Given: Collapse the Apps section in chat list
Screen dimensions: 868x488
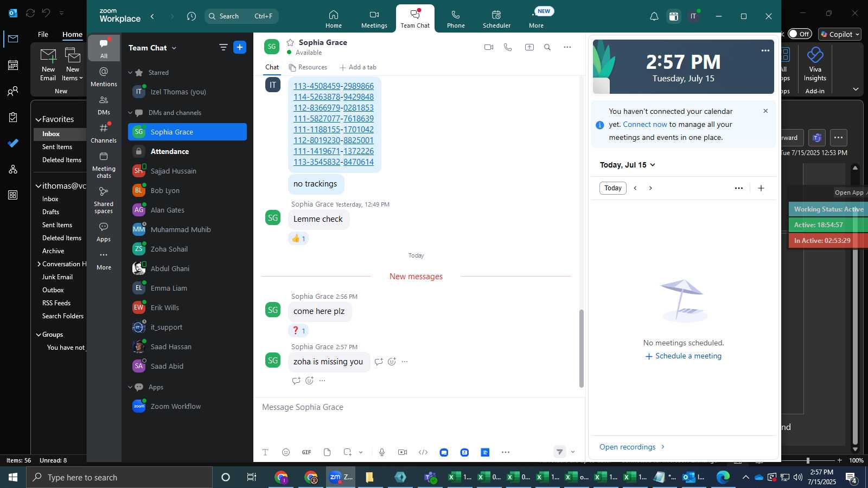Looking at the screenshot, I should 130,387.
